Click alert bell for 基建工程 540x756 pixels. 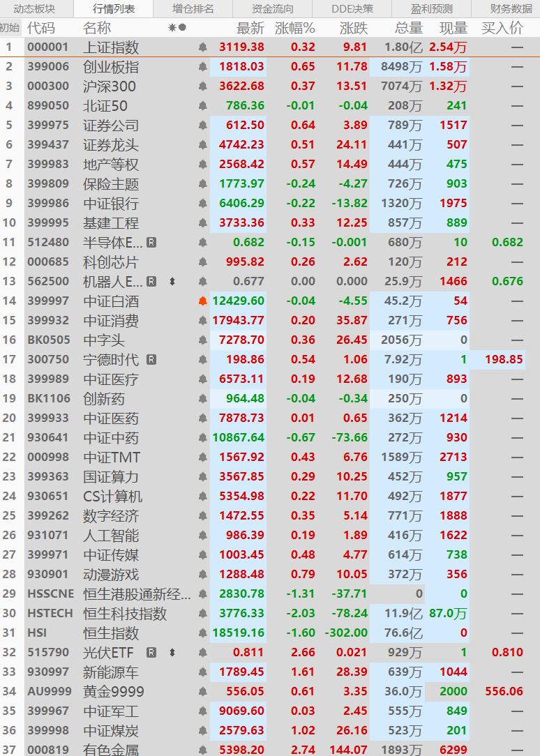[202, 222]
